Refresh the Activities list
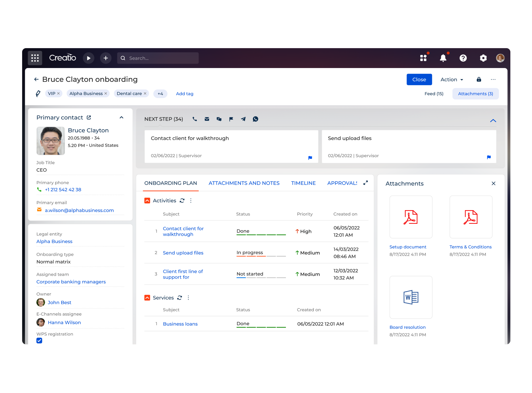 coord(182,200)
